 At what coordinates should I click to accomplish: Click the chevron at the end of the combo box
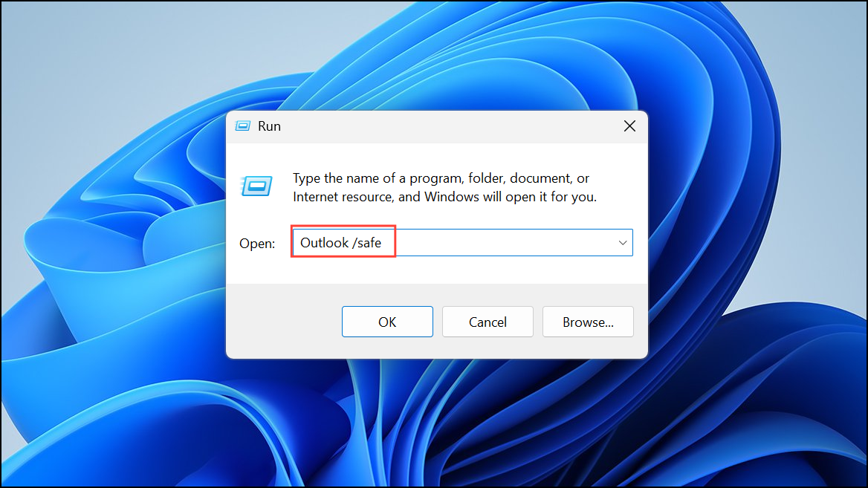coord(622,242)
